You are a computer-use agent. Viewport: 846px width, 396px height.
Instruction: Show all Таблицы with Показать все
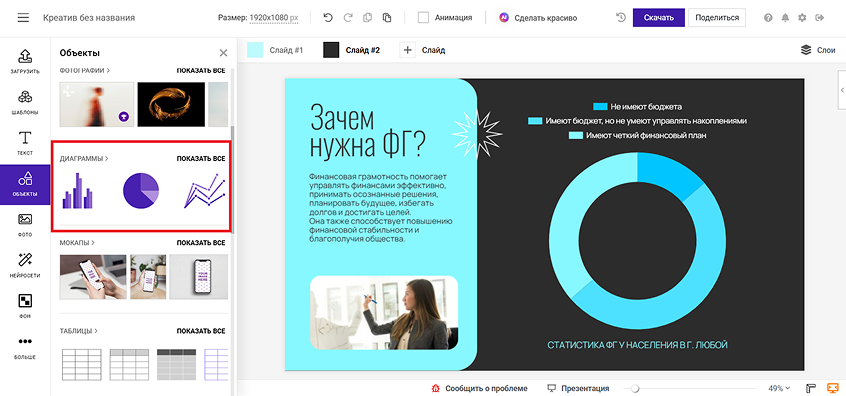coord(201,331)
